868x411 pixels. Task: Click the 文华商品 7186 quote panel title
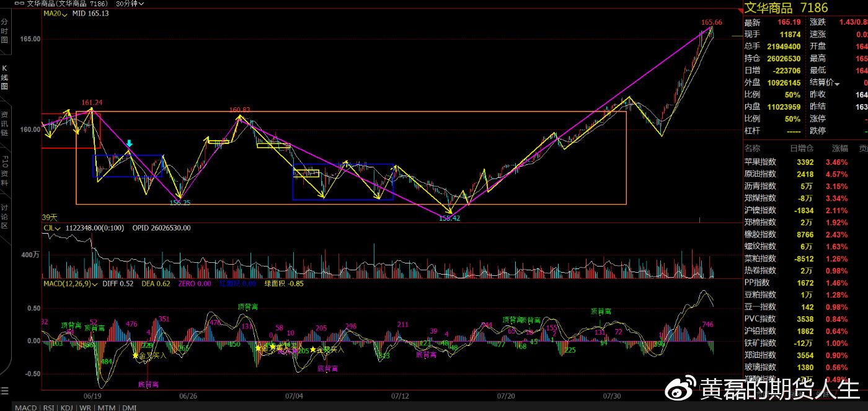coord(786,7)
